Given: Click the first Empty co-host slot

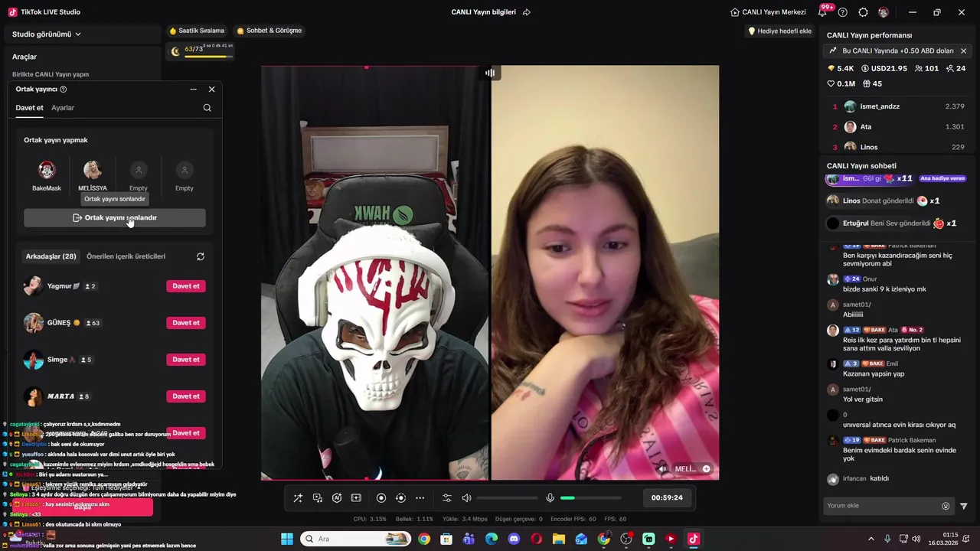Looking at the screenshot, I should click(139, 170).
